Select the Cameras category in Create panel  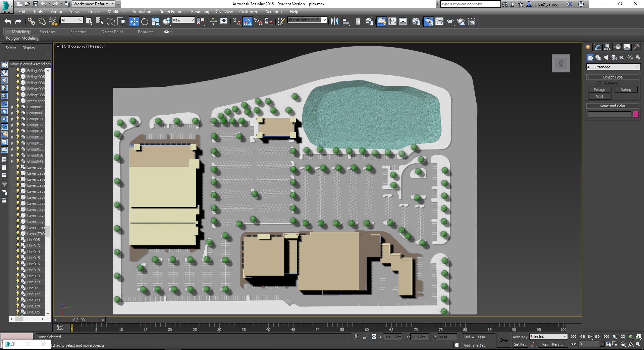pyautogui.click(x=614, y=58)
